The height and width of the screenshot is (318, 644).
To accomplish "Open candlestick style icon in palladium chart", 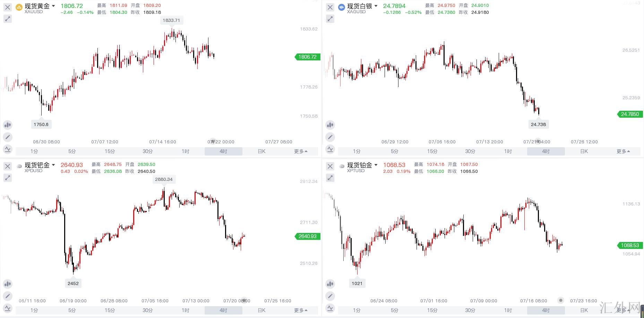I will coord(8,284).
